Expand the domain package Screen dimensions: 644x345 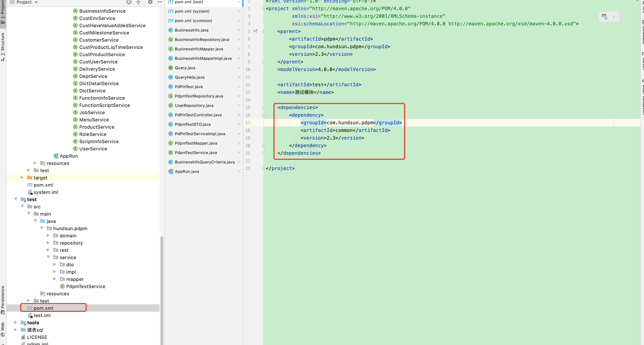click(x=48, y=235)
